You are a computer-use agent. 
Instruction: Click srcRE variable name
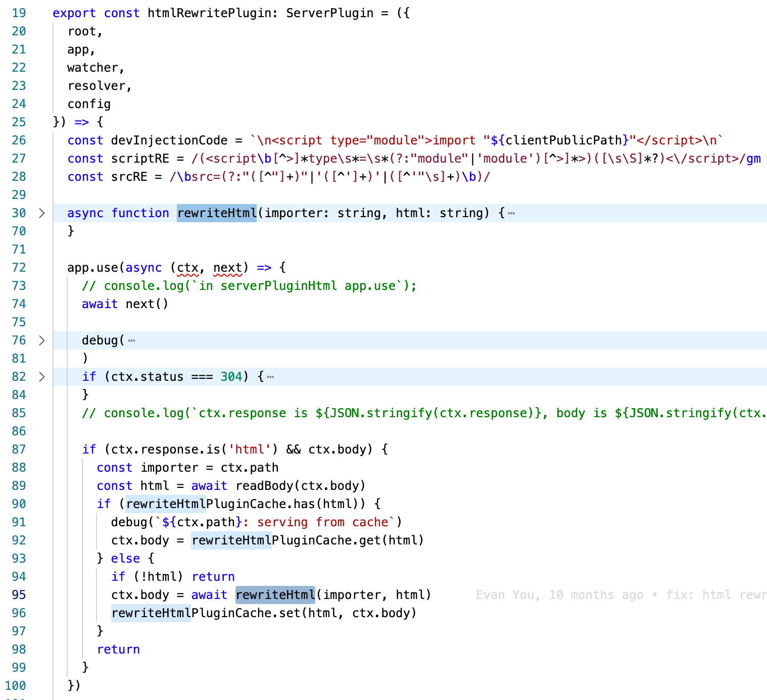tap(129, 177)
